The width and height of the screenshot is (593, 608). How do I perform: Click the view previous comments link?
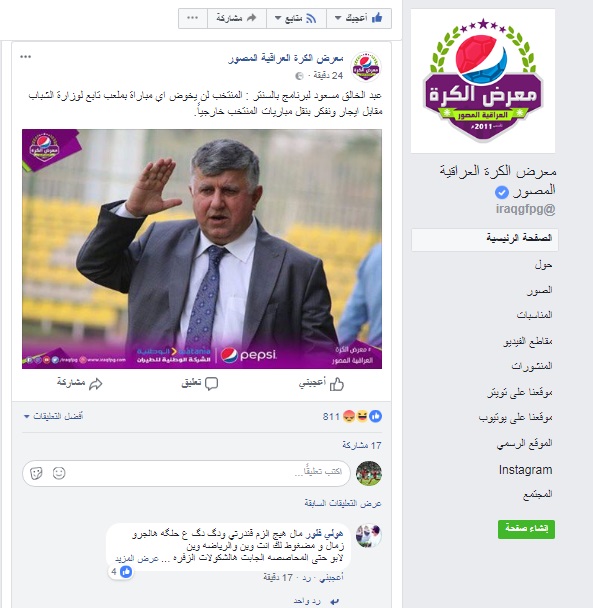tap(343, 503)
